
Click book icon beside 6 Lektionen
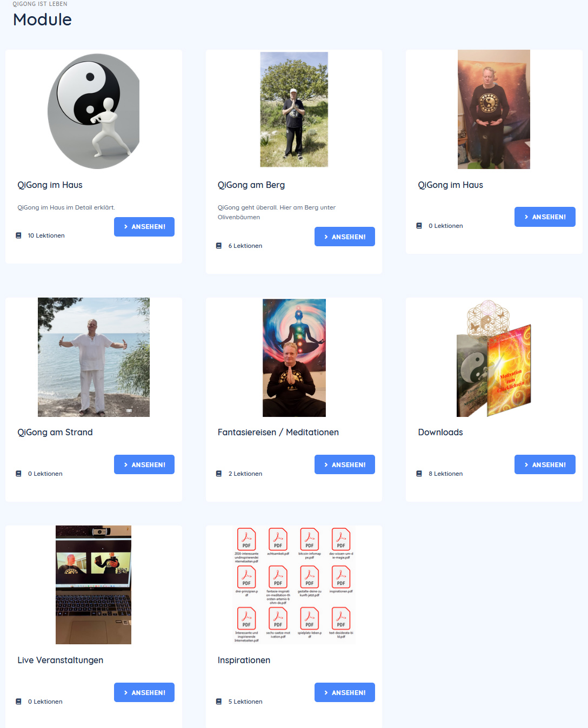(219, 246)
